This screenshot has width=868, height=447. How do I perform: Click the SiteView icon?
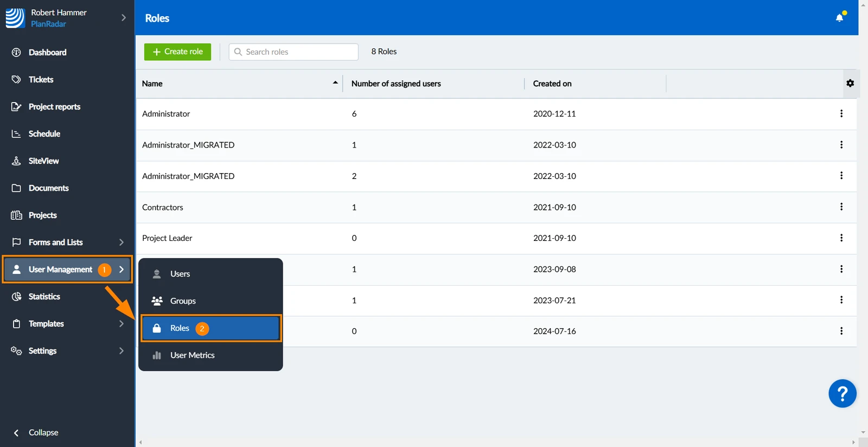pyautogui.click(x=16, y=161)
